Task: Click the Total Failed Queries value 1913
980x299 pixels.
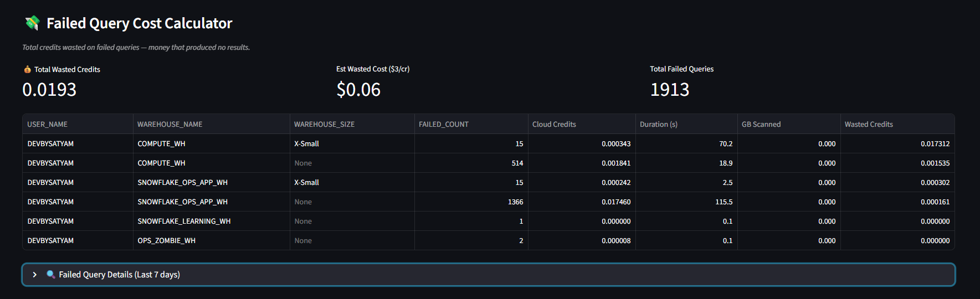Action: coord(669,90)
